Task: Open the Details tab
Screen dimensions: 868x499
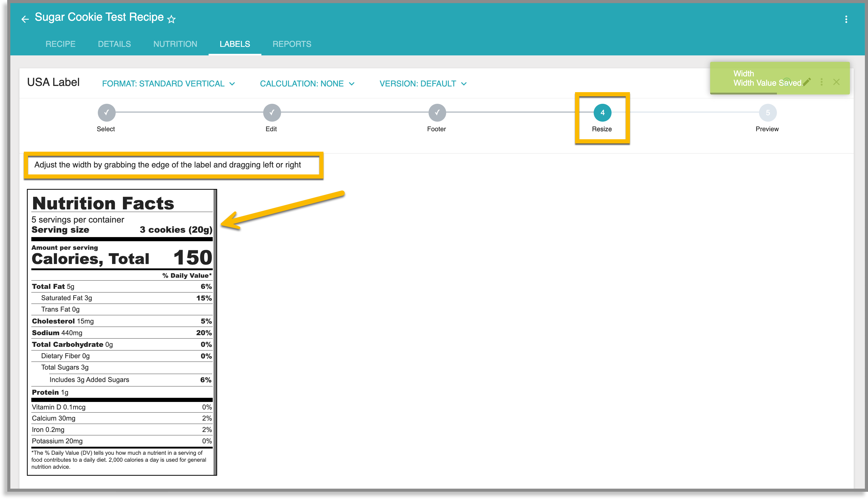Action: tap(114, 44)
